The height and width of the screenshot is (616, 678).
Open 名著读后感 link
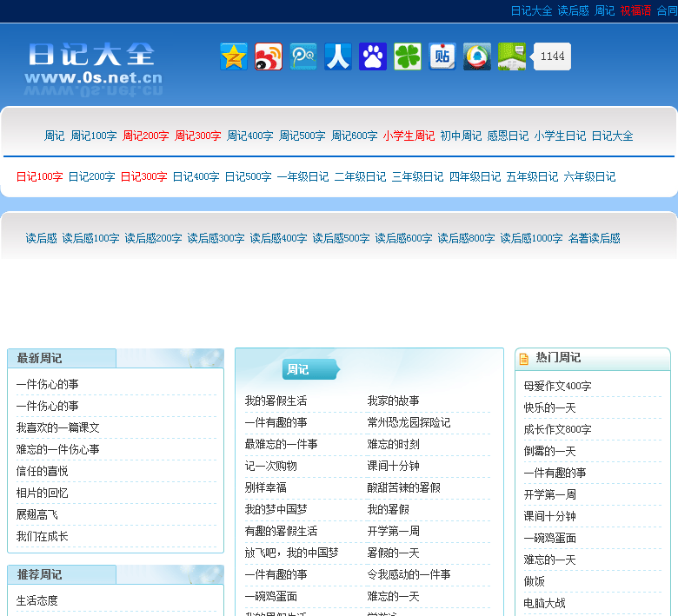point(594,238)
